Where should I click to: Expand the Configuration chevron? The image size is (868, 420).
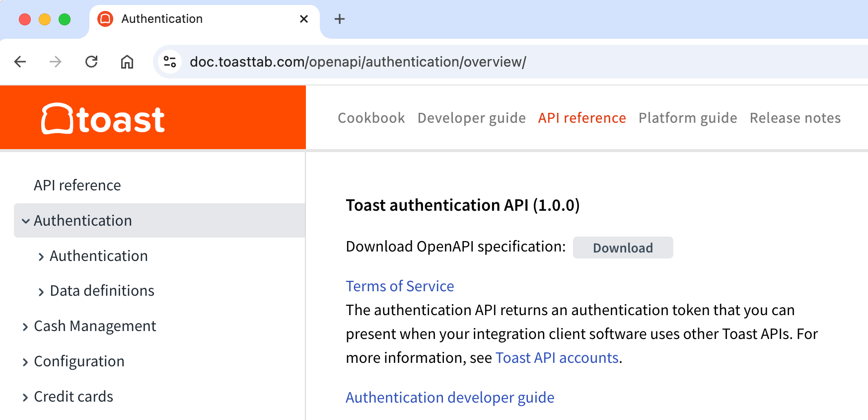click(x=25, y=362)
